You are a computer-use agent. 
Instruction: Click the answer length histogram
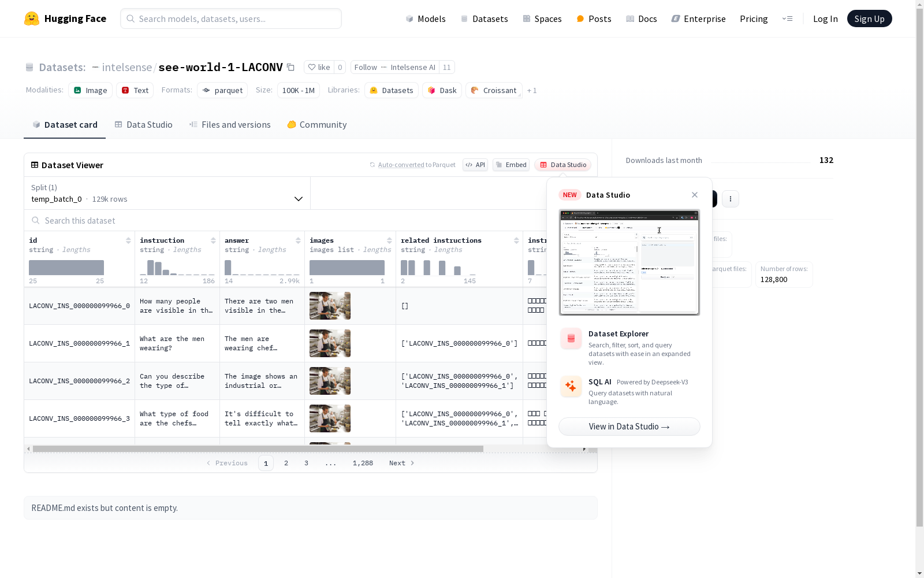point(262,268)
